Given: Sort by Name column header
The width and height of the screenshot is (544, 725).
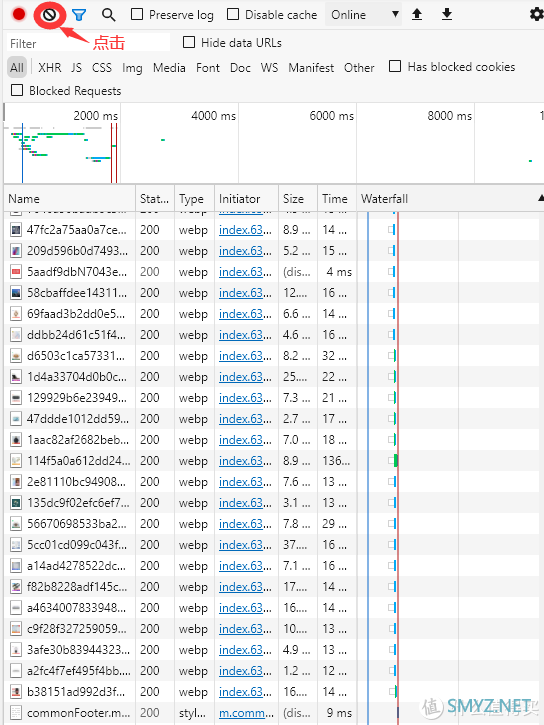Looking at the screenshot, I should tap(70, 199).
